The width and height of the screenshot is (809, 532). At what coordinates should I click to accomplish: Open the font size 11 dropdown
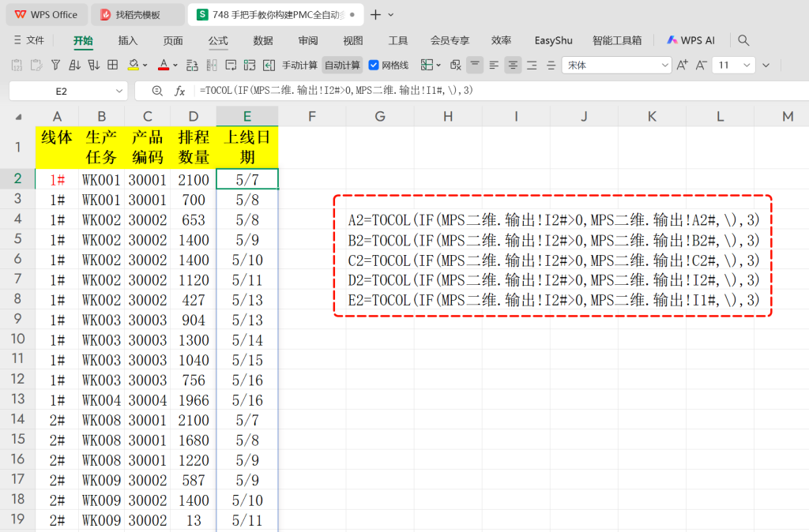(x=747, y=66)
